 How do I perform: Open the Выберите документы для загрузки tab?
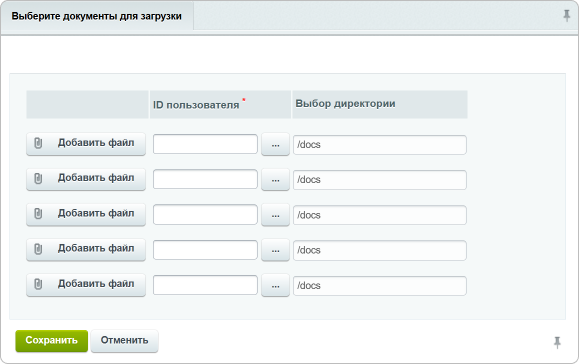[x=97, y=17]
